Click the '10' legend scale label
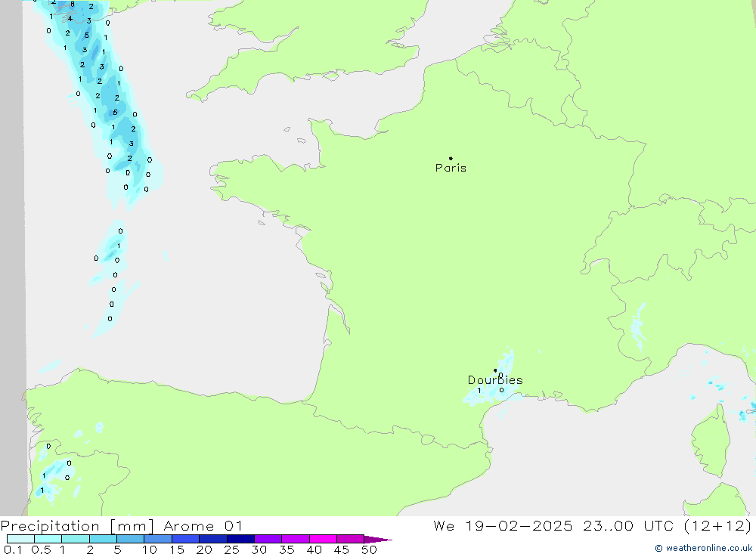Viewport: 756px width, 554px height. (x=150, y=549)
